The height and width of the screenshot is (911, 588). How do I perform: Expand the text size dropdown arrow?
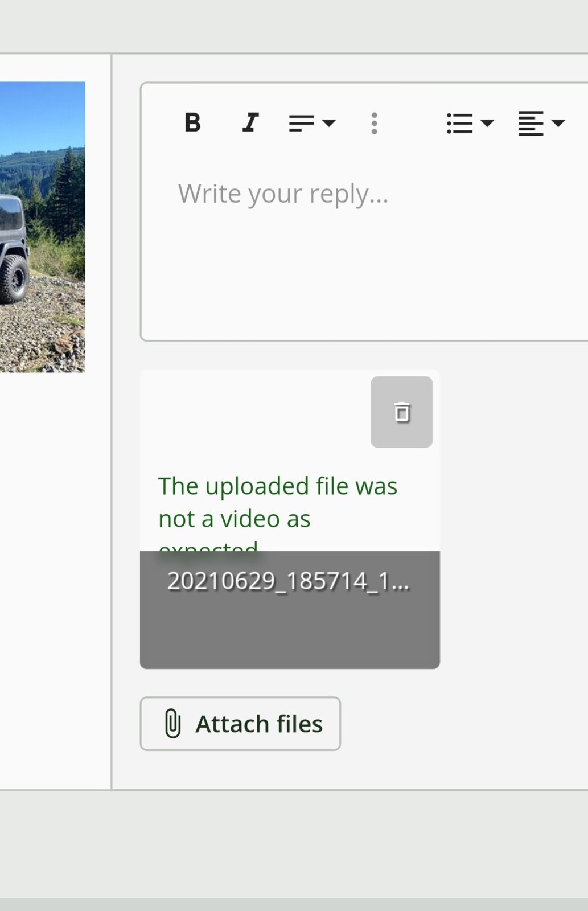click(x=329, y=123)
